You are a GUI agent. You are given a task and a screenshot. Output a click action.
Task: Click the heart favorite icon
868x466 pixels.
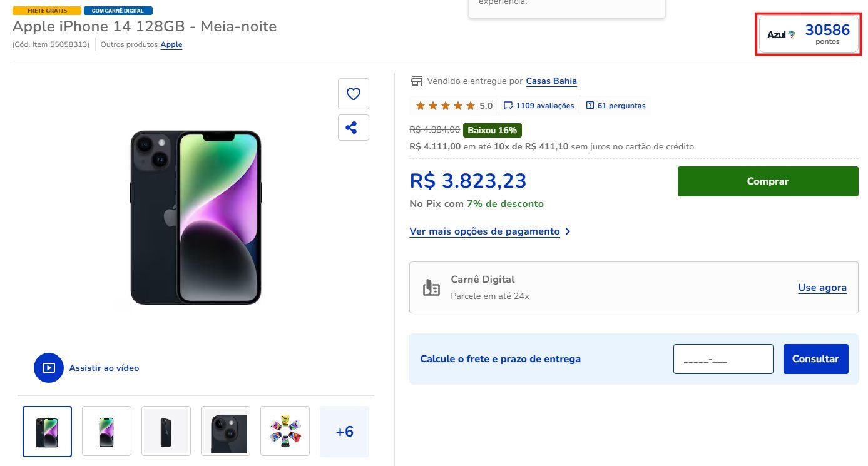tap(354, 94)
